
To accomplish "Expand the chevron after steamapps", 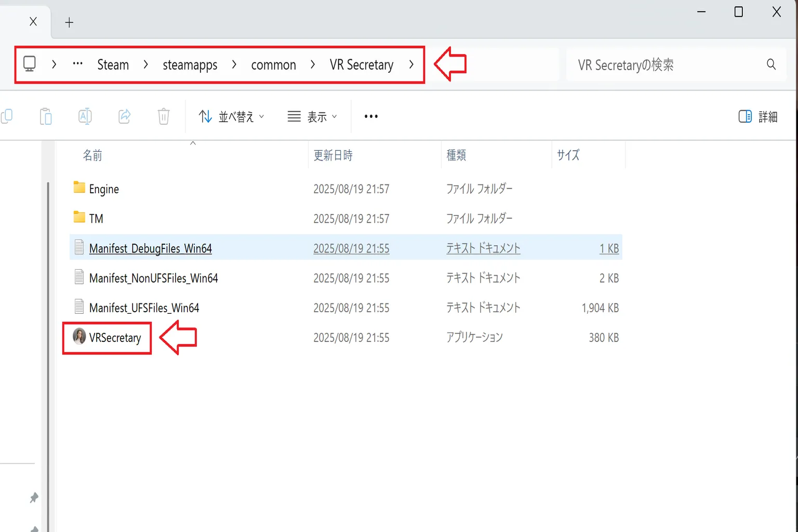I will 234,64.
